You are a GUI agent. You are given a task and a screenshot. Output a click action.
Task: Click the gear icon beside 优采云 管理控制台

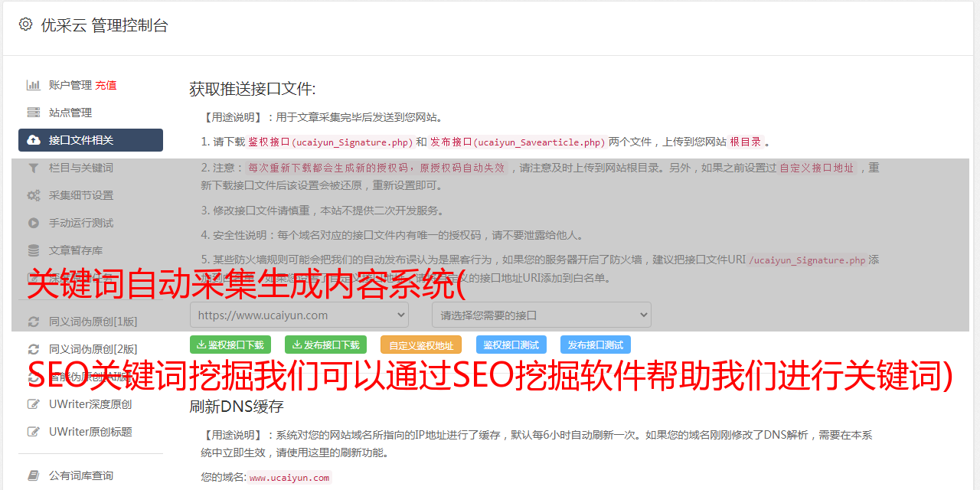(x=25, y=24)
